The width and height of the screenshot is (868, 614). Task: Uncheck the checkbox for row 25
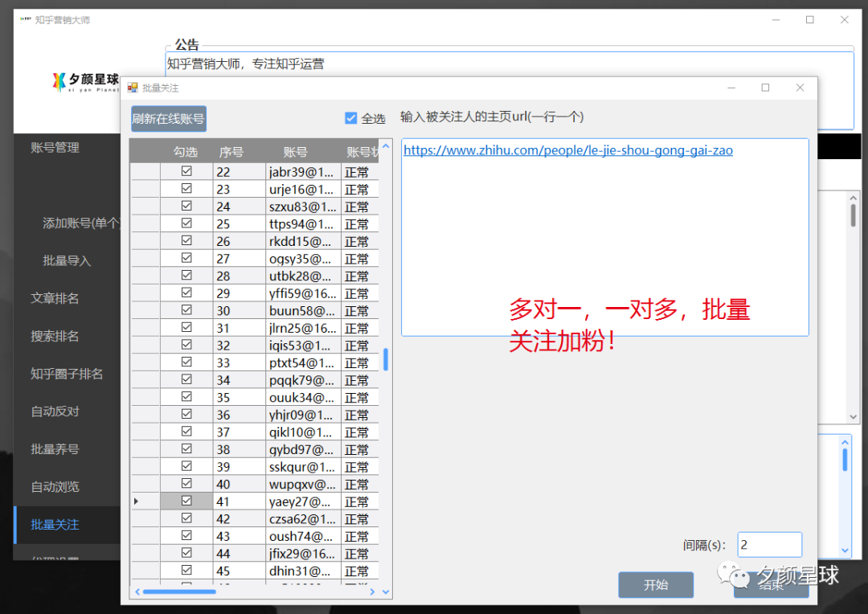186,223
